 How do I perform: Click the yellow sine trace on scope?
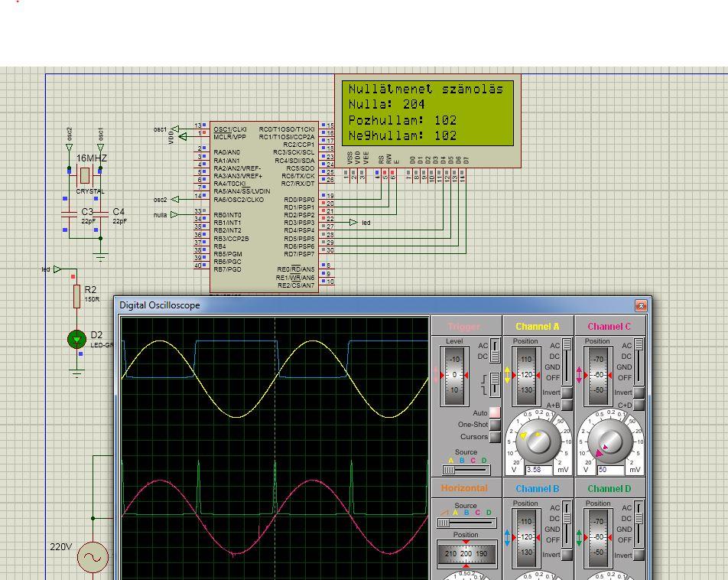(237, 416)
